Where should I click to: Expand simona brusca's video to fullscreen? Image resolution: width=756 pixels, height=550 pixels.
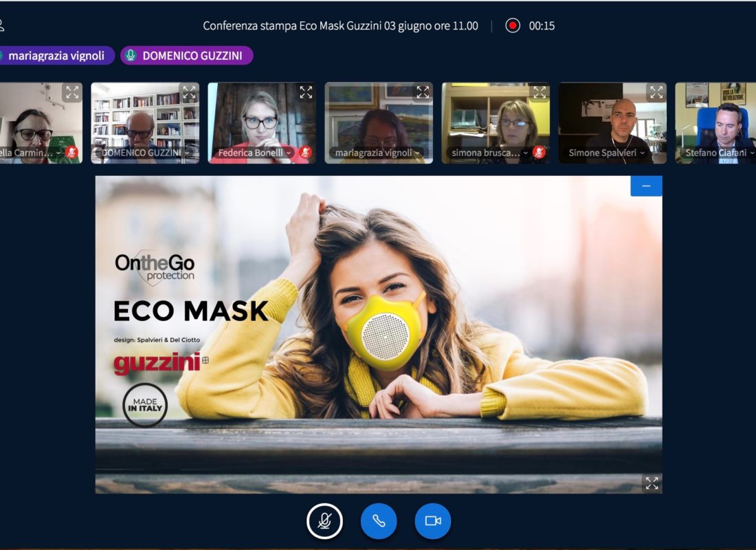coord(539,92)
